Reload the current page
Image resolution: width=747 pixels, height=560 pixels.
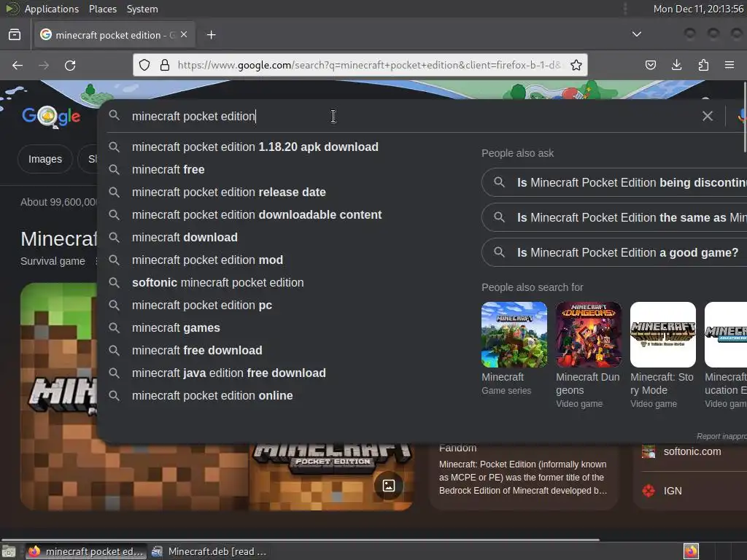click(x=70, y=65)
